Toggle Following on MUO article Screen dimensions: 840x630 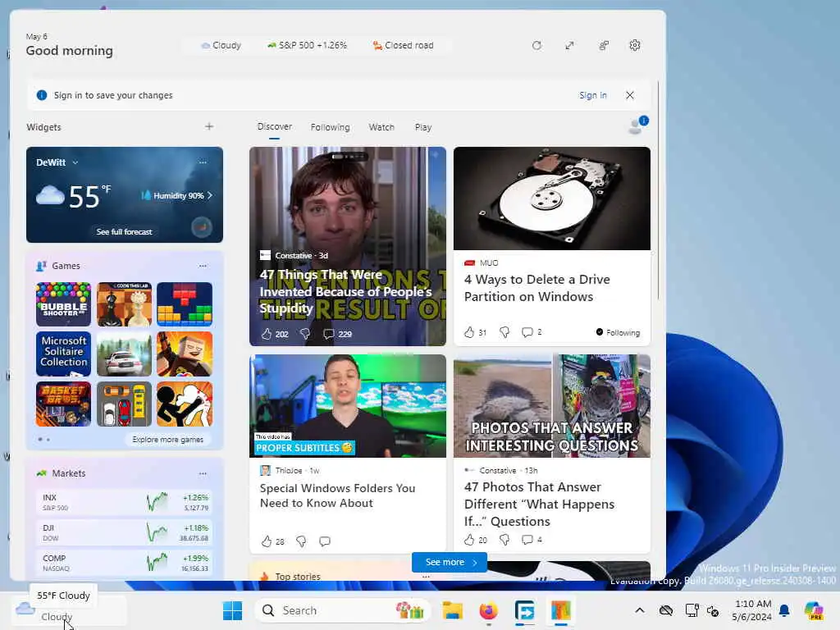(618, 332)
